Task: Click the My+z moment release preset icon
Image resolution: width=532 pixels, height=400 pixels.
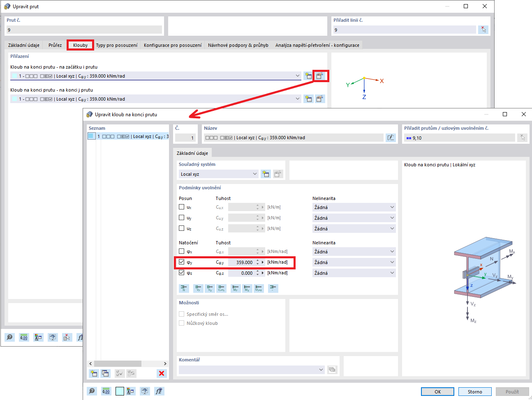Action: coord(259,288)
